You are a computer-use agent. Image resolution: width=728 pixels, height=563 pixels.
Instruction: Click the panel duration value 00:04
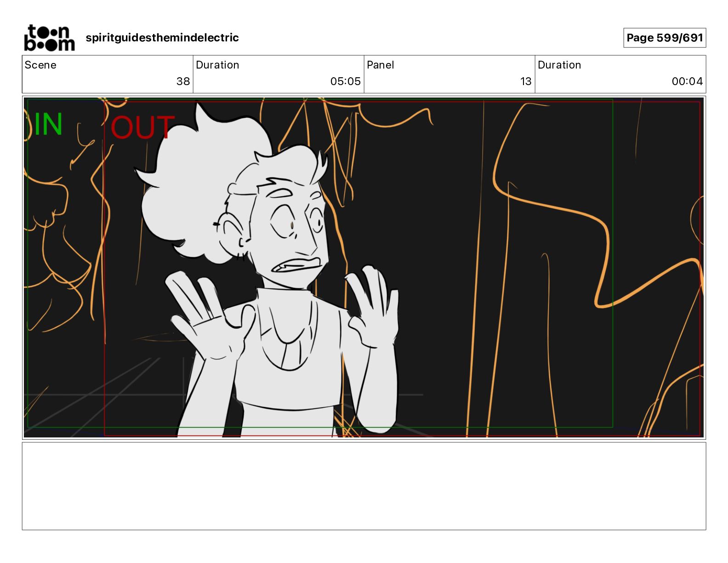[687, 81]
